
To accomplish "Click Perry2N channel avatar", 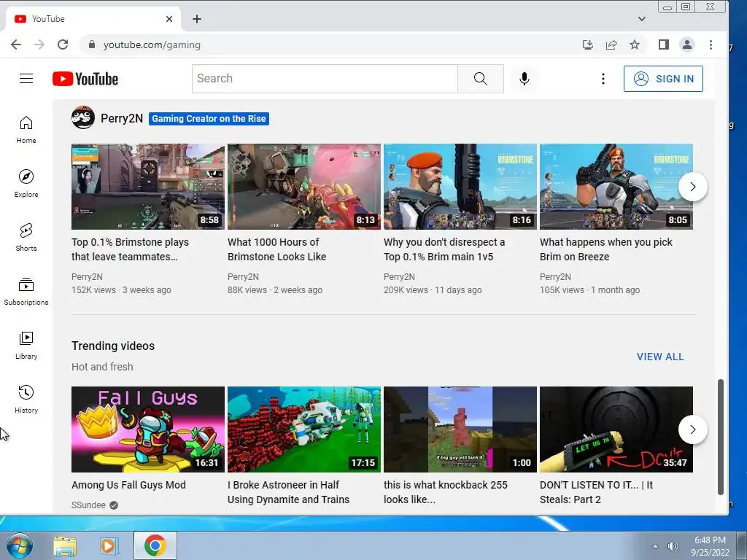I will click(x=83, y=117).
